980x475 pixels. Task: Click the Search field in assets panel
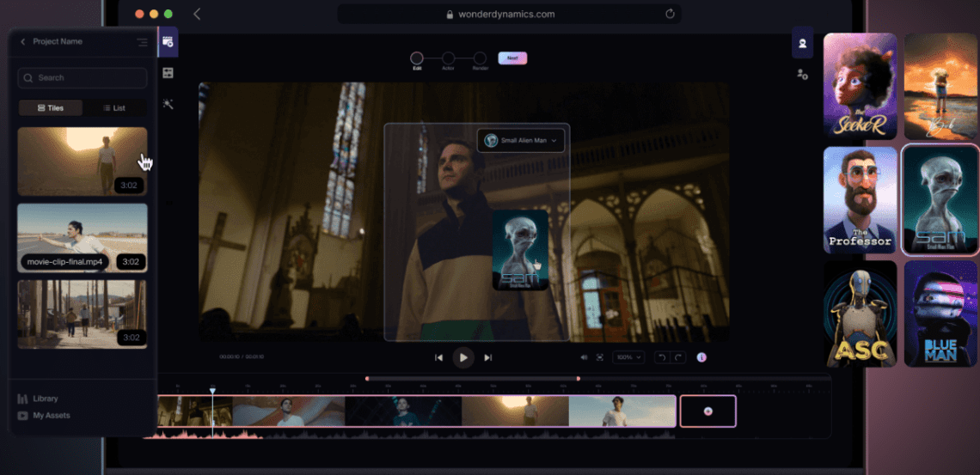pyautogui.click(x=83, y=78)
